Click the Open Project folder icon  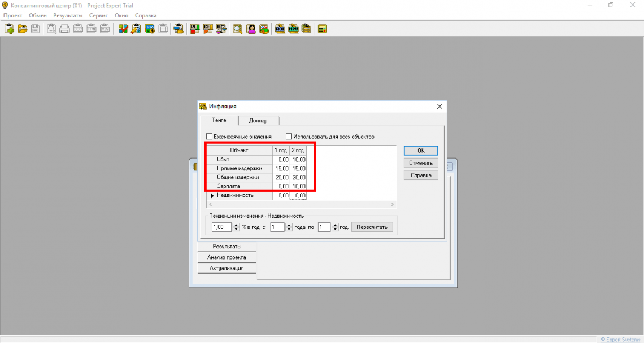[x=23, y=29]
